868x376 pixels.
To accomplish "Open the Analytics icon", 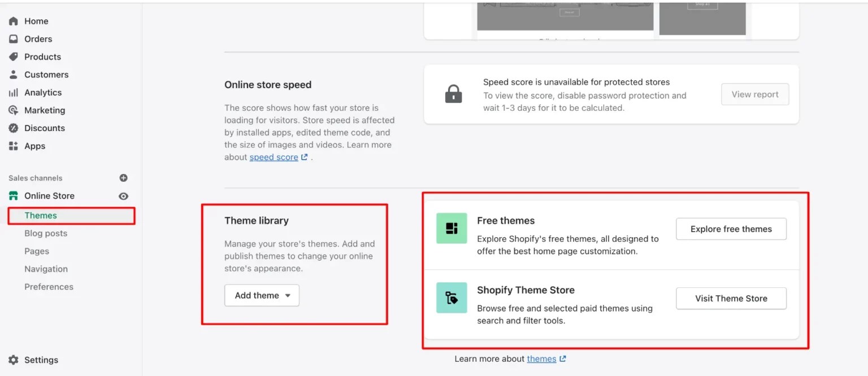I will coord(12,92).
